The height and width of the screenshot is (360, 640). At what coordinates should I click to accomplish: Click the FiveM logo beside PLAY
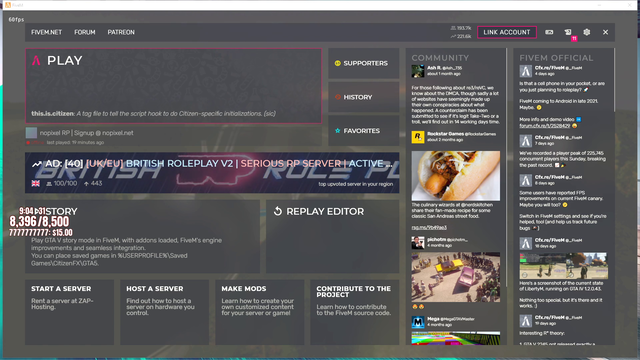coord(36,60)
